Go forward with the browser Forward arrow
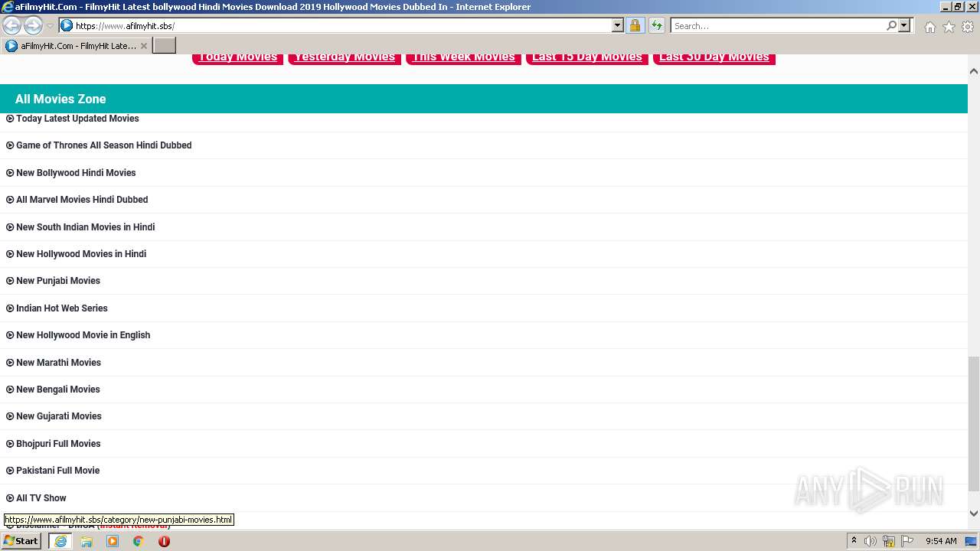The height and width of the screenshot is (551, 980). [x=33, y=25]
